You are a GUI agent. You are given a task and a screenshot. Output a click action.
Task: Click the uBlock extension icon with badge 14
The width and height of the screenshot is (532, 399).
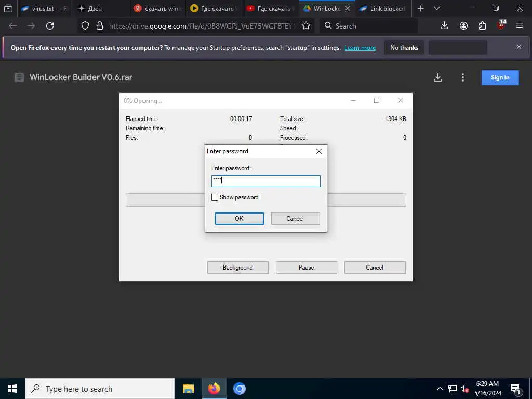tap(501, 25)
